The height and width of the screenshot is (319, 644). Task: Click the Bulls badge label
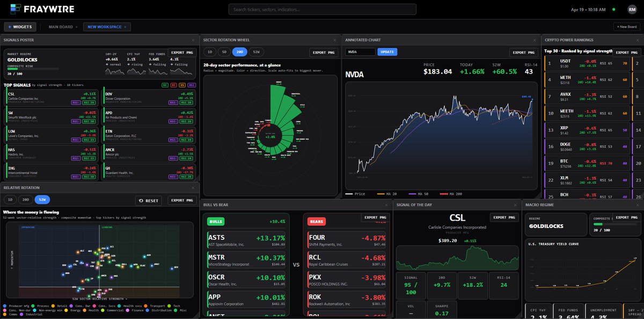coord(216,221)
